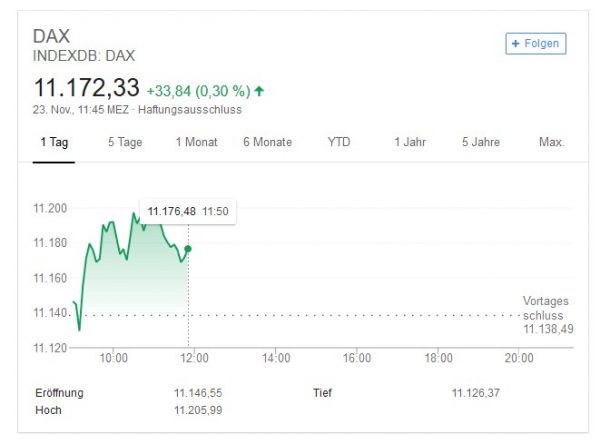This screenshot has width=600, height=444.
Task: Click the green data point on the chart
Action: pyautogui.click(x=189, y=249)
